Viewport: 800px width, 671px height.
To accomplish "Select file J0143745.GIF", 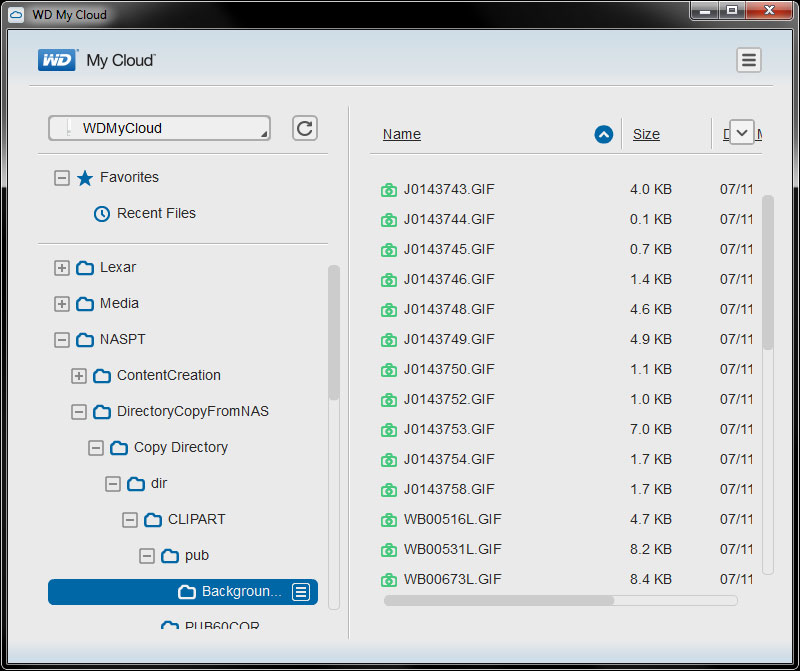I will [449, 250].
